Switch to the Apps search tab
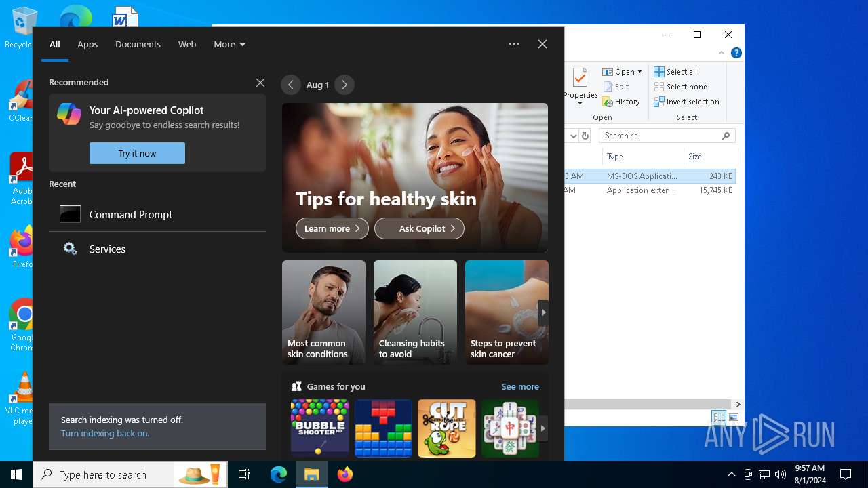 tap(87, 44)
